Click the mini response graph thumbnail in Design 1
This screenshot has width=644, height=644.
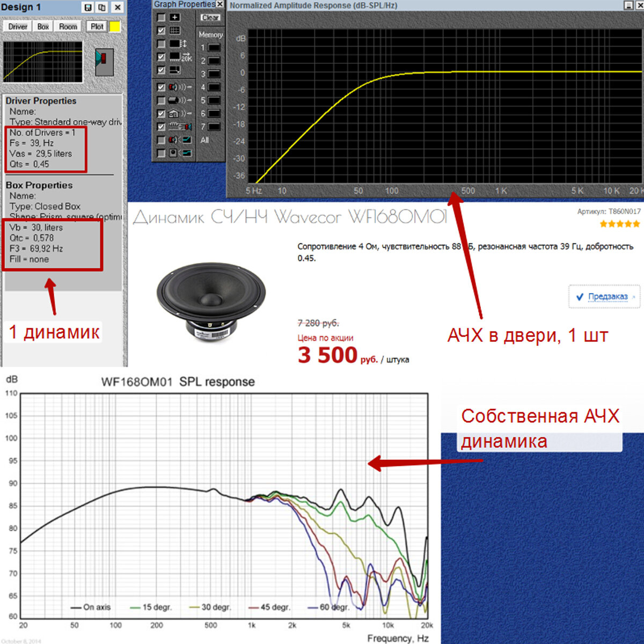[43, 62]
